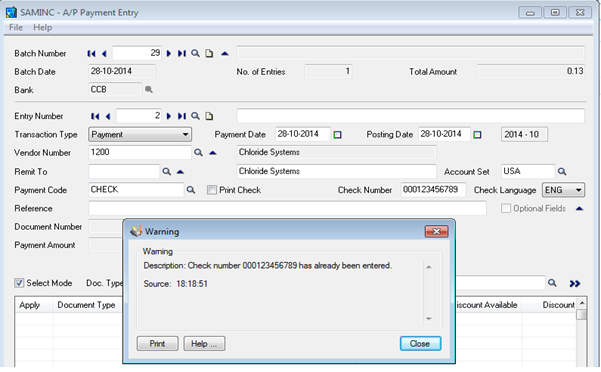Click the fiscal period 2014 - 10 field
601x372 pixels.
524,135
